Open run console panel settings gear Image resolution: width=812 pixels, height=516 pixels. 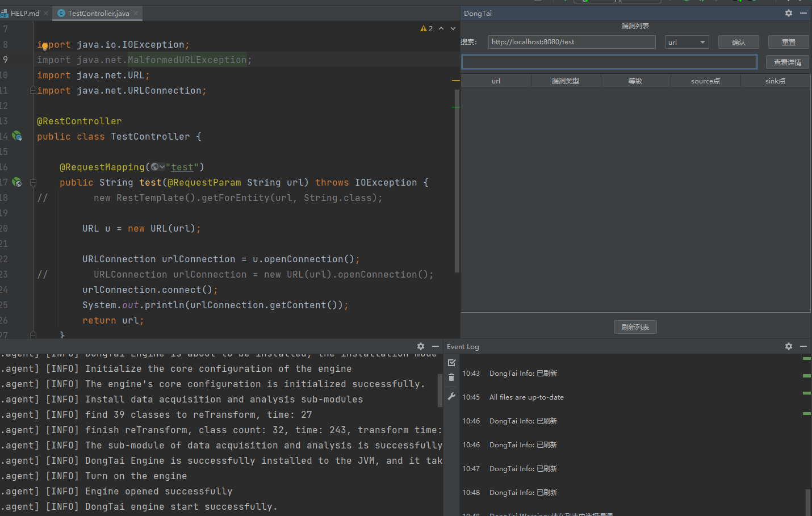coord(421,346)
